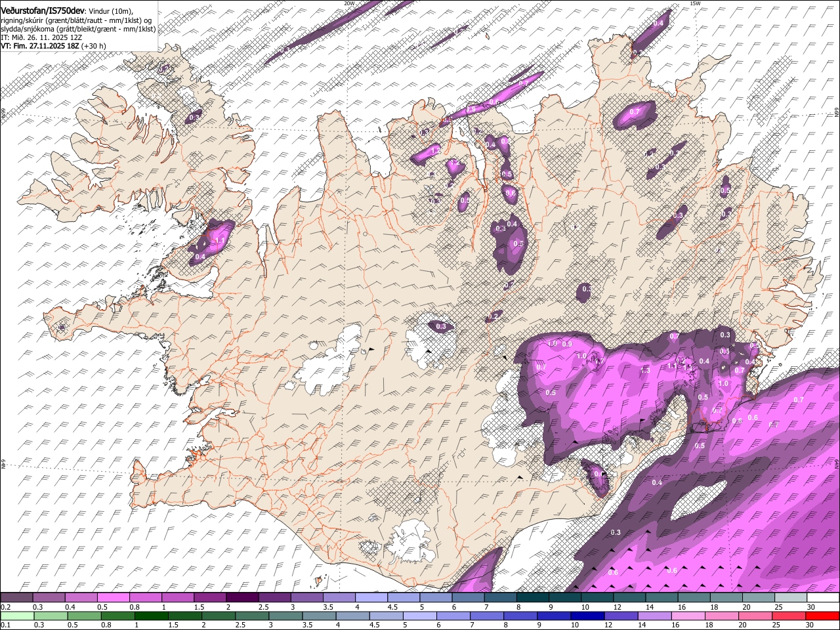Image resolution: width=840 pixels, height=630 pixels.
Task: Click the '30' label in top legend row
Action: pos(810,607)
